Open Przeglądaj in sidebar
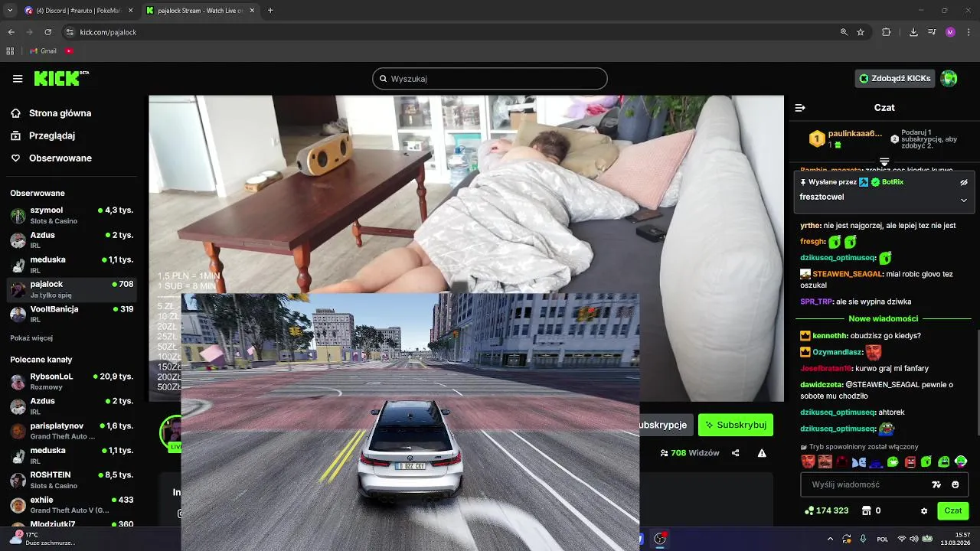Viewport: 980px width, 551px height. (x=43, y=135)
